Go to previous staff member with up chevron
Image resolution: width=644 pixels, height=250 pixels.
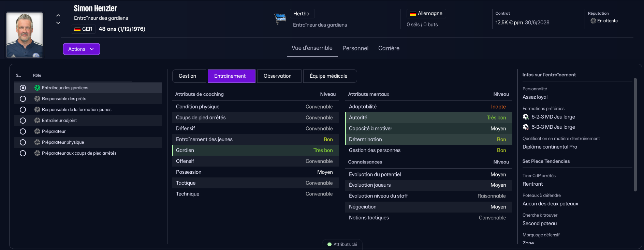(58, 15)
